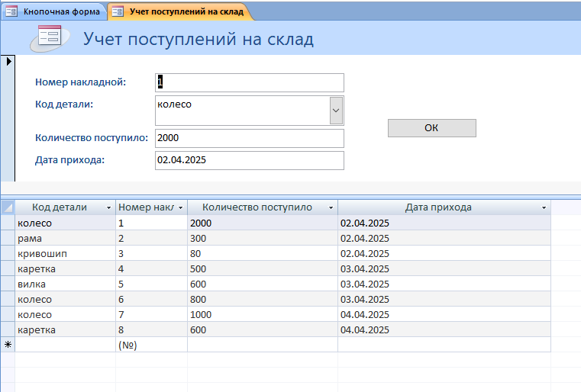
Task: Click колесо in the row numbered 7
Action: coord(65,314)
